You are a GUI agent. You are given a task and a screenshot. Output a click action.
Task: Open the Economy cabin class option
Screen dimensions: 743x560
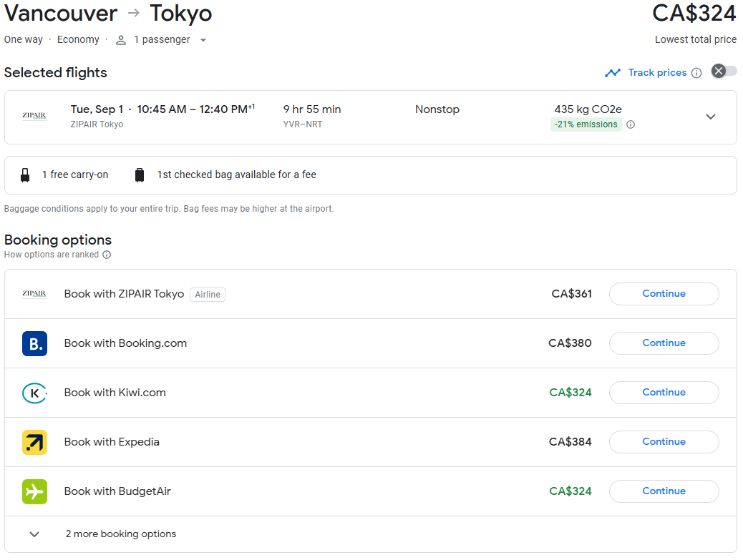[78, 39]
